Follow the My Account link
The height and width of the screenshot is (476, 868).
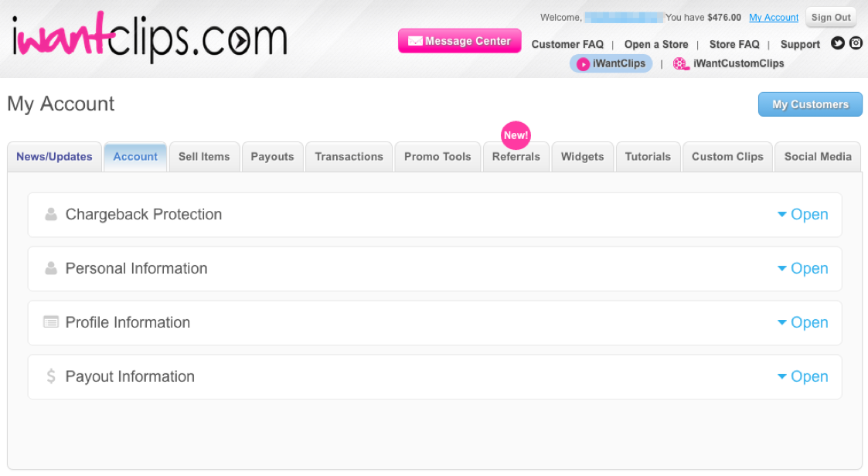pos(774,18)
